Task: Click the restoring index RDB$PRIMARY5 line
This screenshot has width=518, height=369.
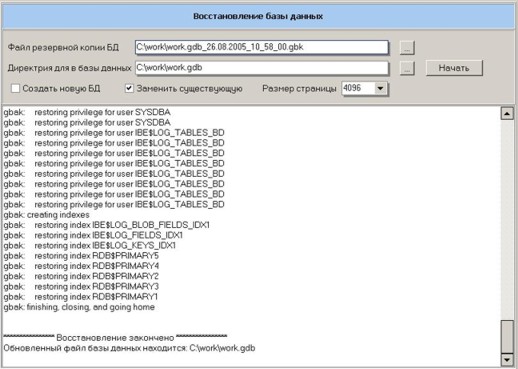Action: (x=81, y=256)
